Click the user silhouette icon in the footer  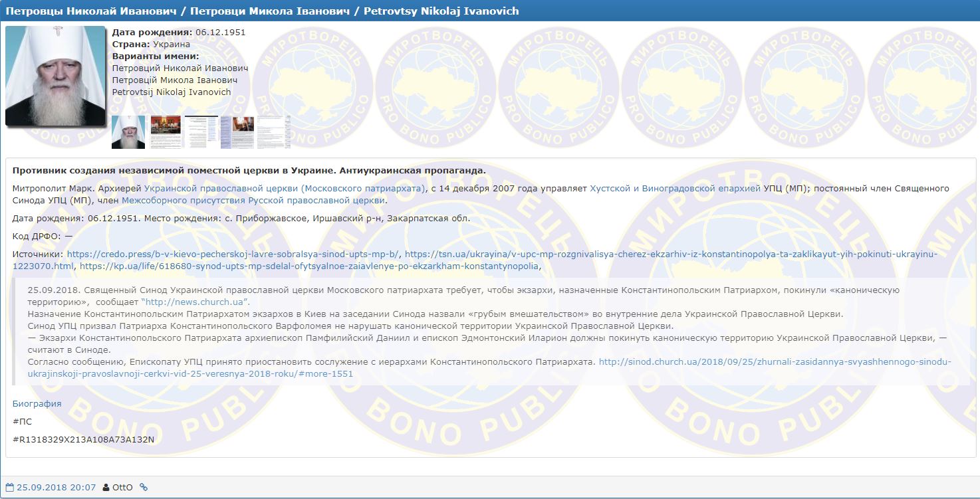[x=106, y=486]
